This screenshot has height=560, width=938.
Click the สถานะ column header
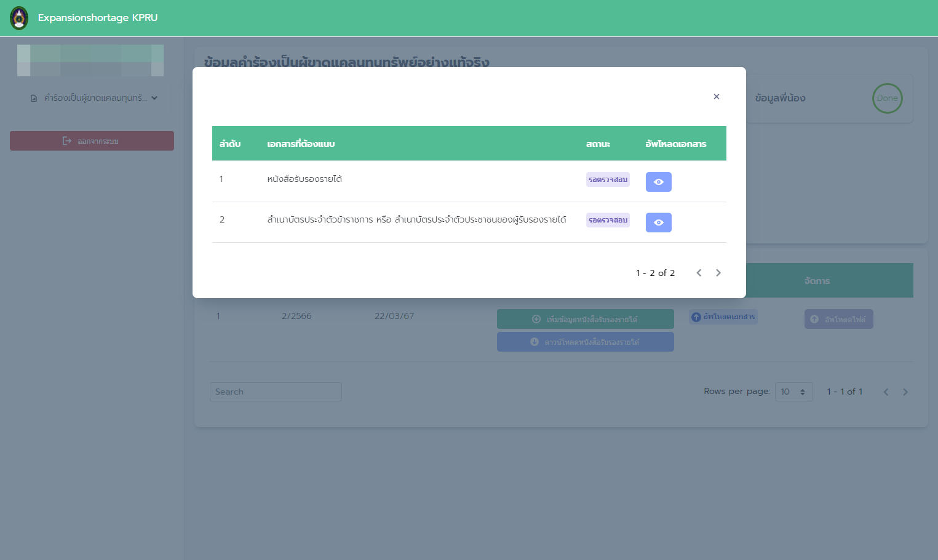coord(598,144)
